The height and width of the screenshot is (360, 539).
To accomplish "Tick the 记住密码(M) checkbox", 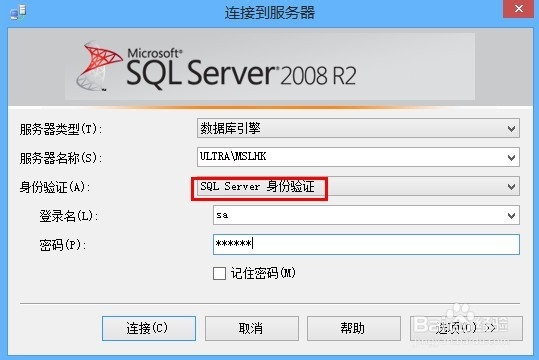I will 219,274.
